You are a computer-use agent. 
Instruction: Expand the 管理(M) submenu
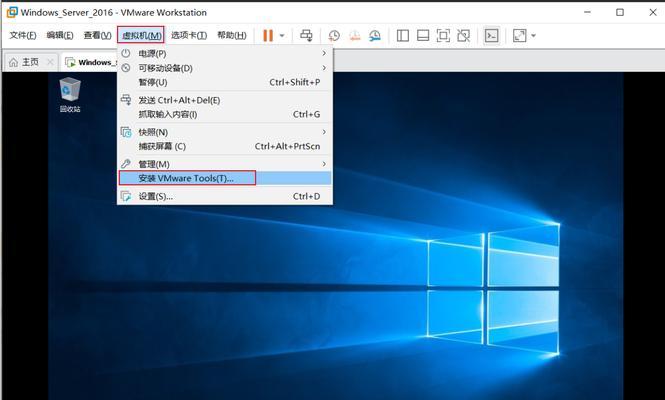pyautogui.click(x=225, y=164)
